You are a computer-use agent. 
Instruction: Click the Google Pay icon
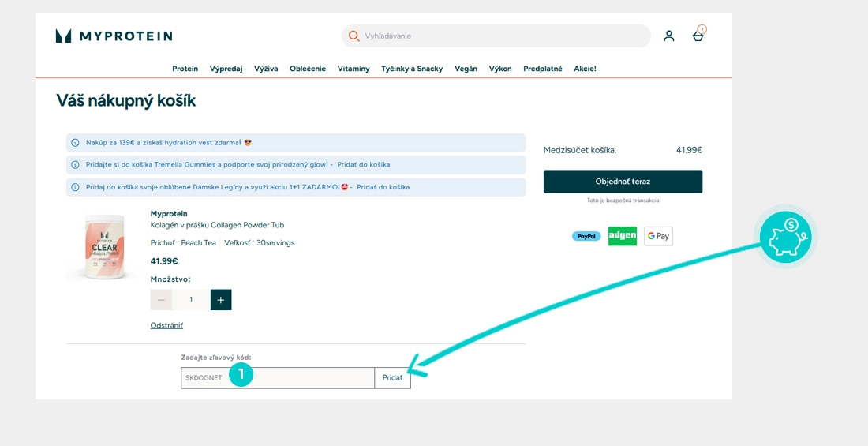(x=658, y=236)
